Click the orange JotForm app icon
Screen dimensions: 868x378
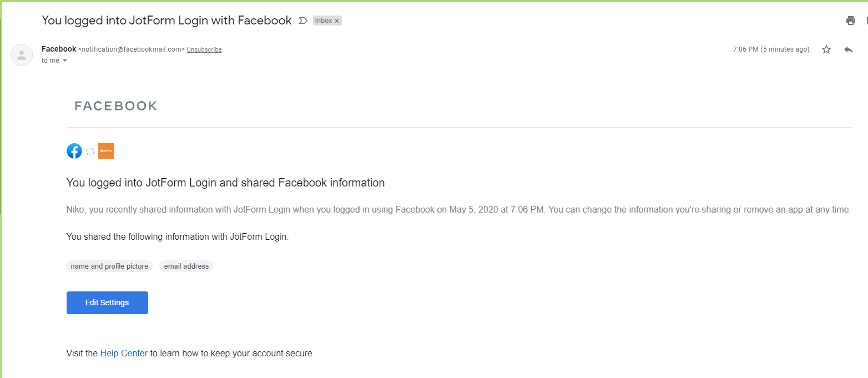coord(106,150)
